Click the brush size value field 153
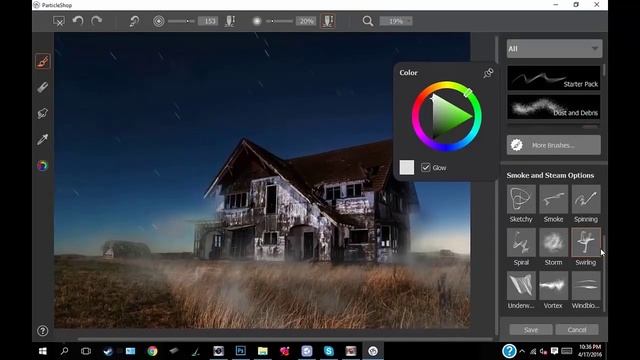The width and height of the screenshot is (640, 360). [x=208, y=21]
